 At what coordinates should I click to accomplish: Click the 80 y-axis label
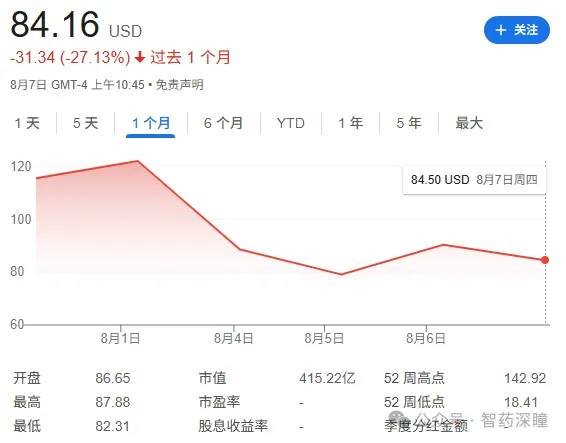point(17,271)
